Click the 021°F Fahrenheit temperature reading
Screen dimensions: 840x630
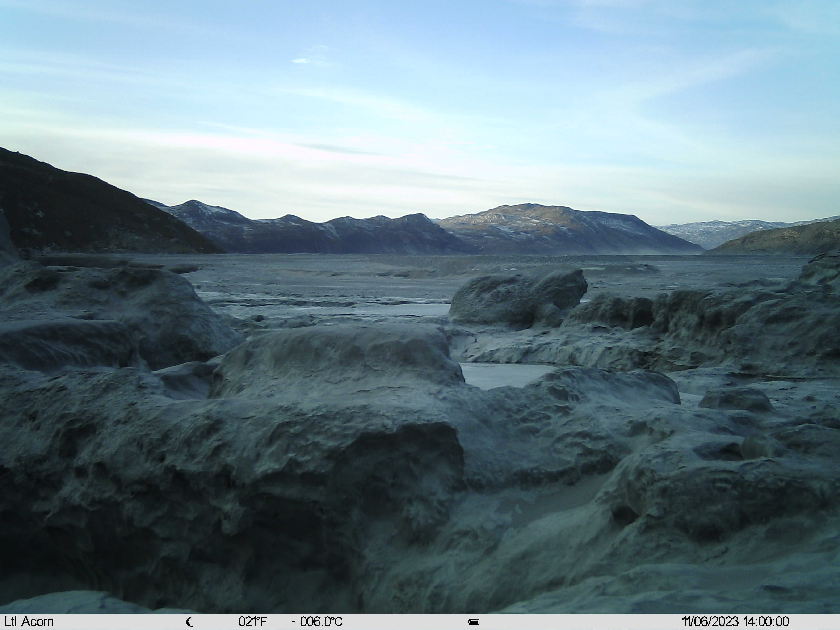[x=253, y=622]
